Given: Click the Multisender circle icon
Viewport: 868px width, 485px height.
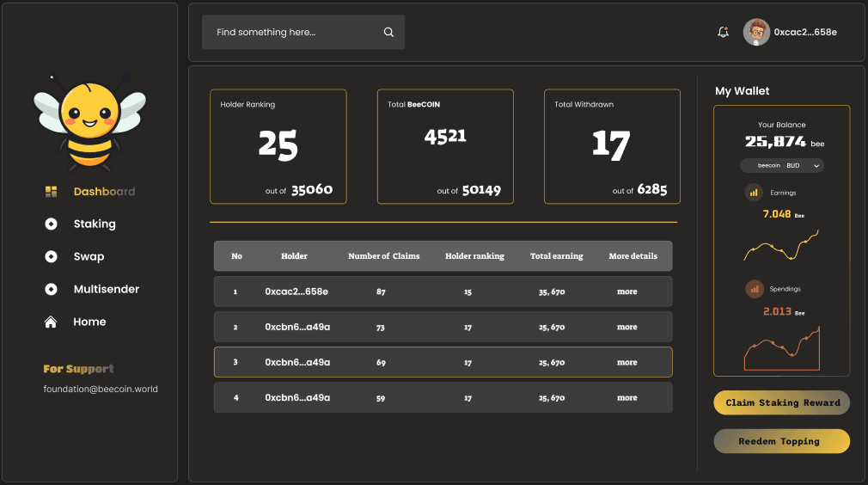Looking at the screenshot, I should click(51, 289).
